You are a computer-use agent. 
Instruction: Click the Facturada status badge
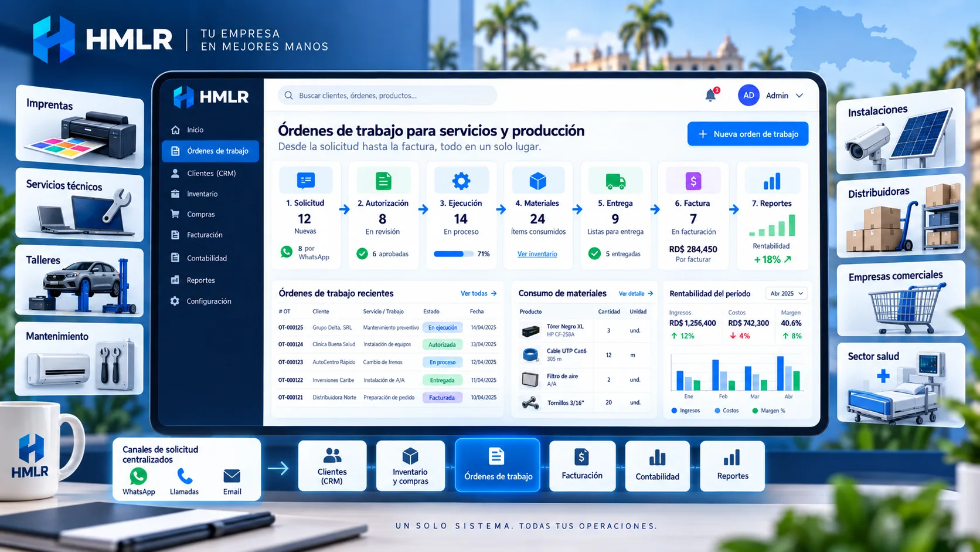[x=442, y=398]
